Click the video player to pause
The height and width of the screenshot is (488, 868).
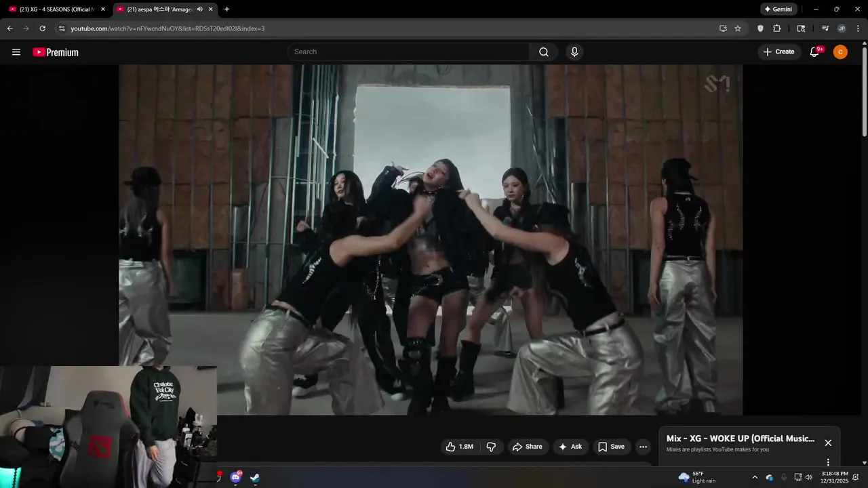[x=431, y=239]
